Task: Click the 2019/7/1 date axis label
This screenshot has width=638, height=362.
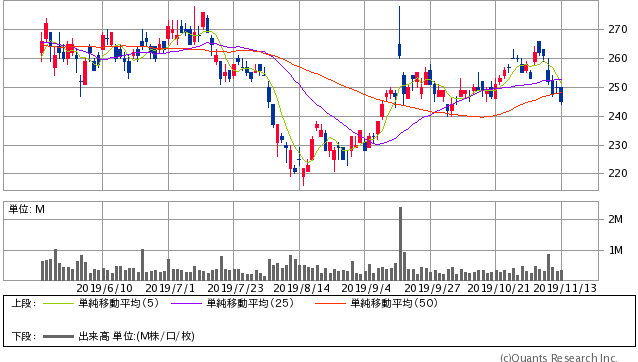Action: tap(170, 288)
